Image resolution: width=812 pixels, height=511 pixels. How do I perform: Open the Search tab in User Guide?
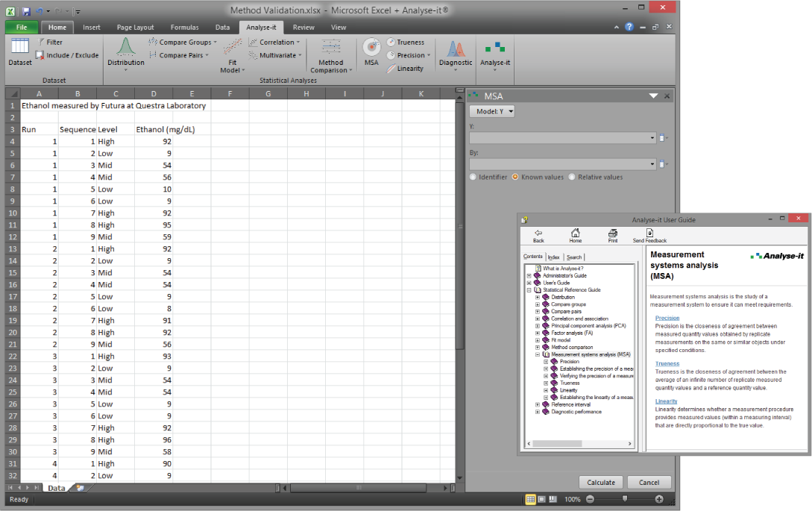(574, 257)
